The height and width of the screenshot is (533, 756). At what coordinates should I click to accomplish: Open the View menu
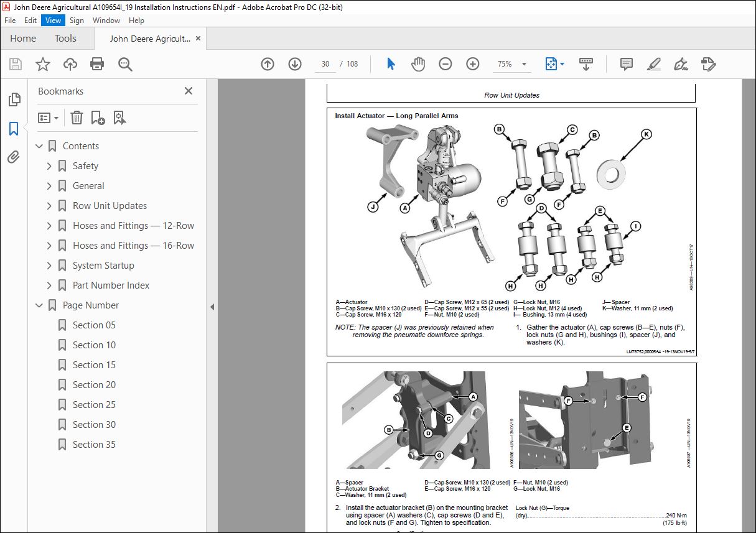coord(54,21)
